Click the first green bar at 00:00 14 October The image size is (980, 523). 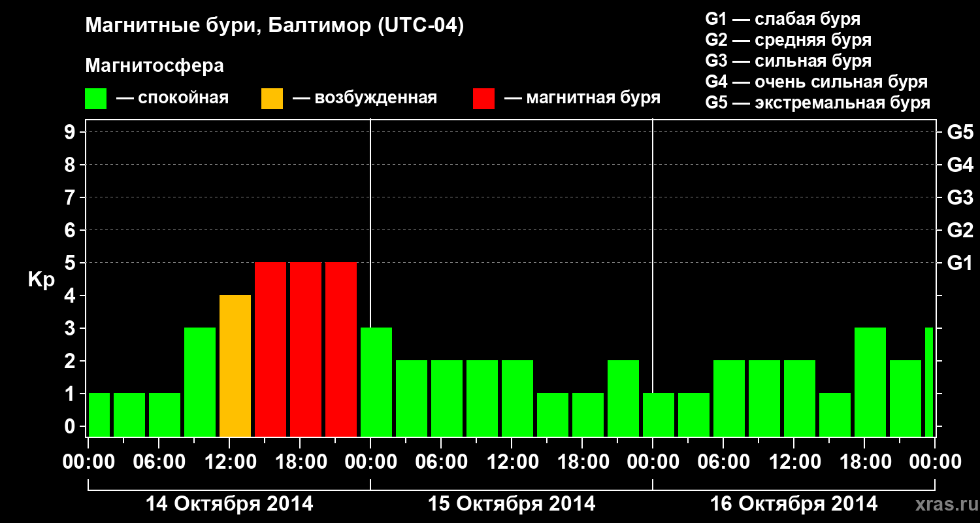click(x=99, y=414)
